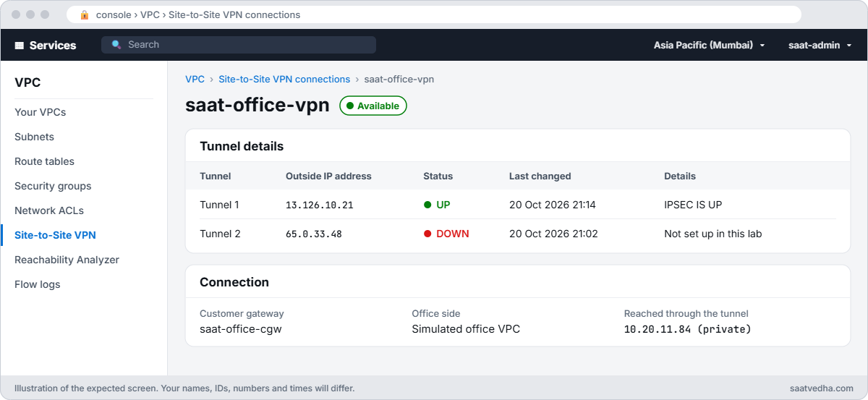
Task: Click Not set up in this lab
Action: click(713, 234)
